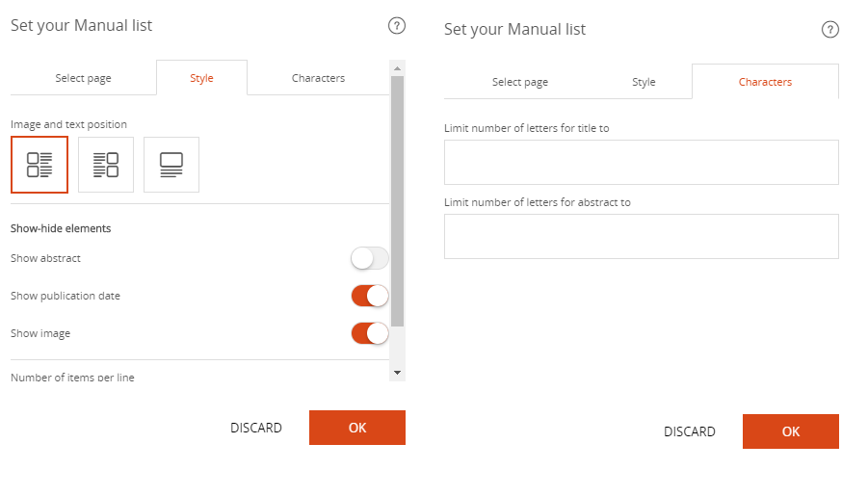Click DISCARD in right dialog
868x496 pixels.
coord(689,431)
